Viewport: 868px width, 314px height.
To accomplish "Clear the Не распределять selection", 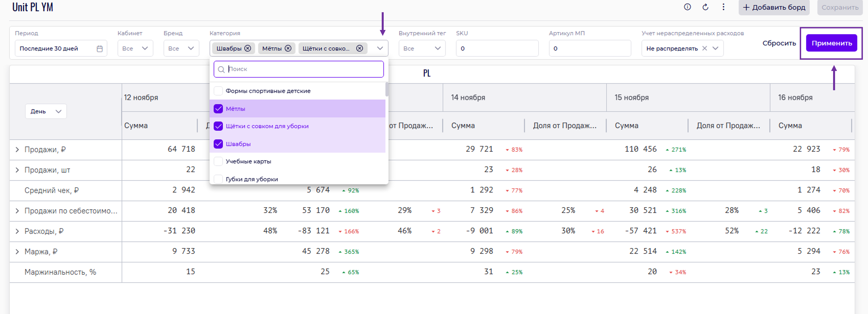I will tap(704, 48).
